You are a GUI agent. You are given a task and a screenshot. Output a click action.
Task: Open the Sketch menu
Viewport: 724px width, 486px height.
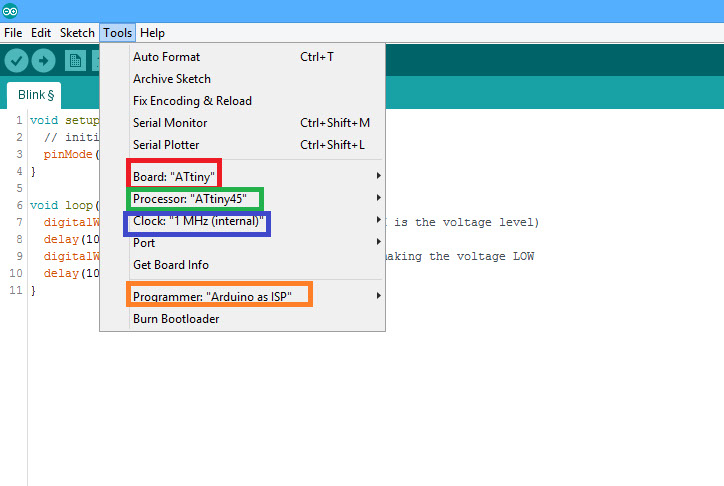point(77,33)
